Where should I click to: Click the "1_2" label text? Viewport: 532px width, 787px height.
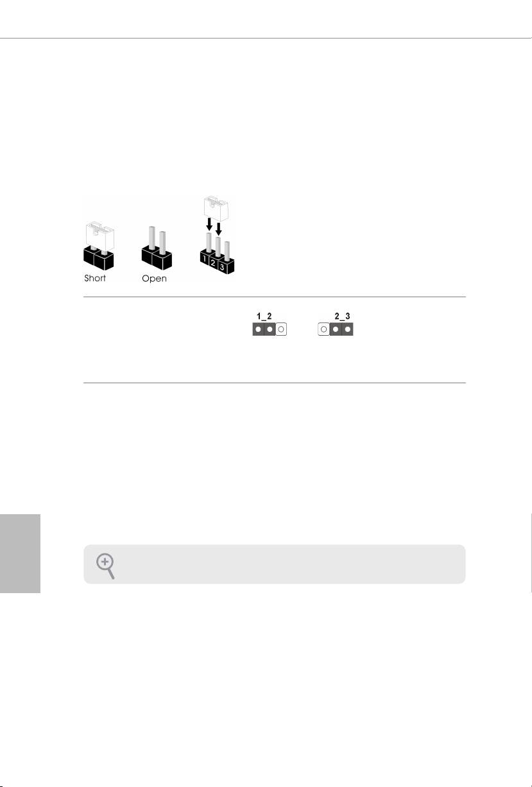pos(264,317)
